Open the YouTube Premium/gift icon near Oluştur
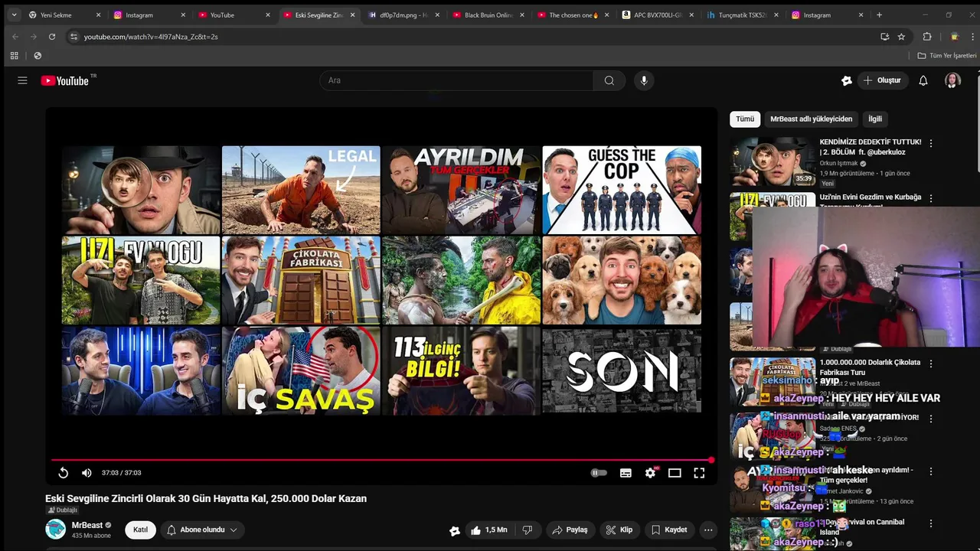Viewport: 980px width, 551px height. tap(847, 80)
